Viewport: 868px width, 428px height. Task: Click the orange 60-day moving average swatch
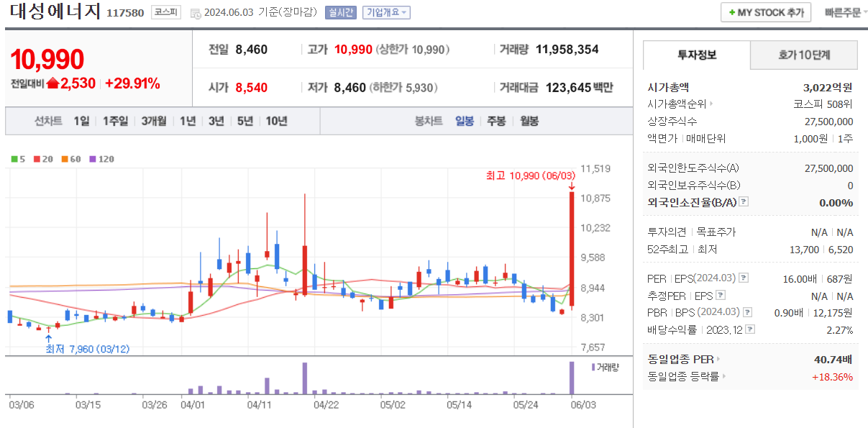[x=65, y=159]
